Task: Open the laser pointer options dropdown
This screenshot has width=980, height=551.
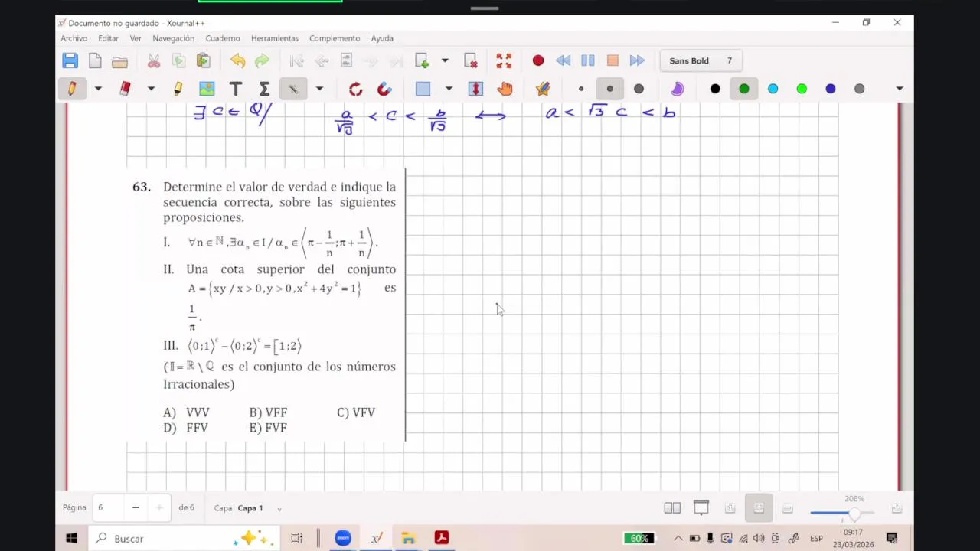Action: coord(319,89)
